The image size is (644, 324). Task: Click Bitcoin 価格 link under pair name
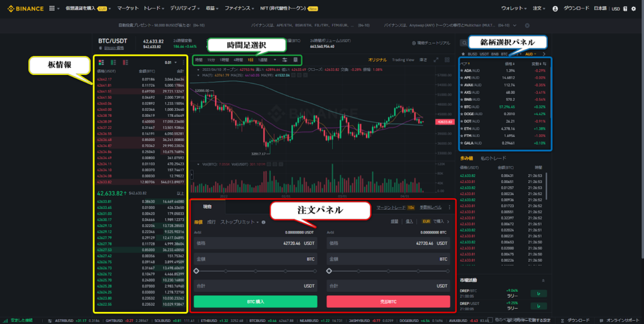click(x=114, y=48)
